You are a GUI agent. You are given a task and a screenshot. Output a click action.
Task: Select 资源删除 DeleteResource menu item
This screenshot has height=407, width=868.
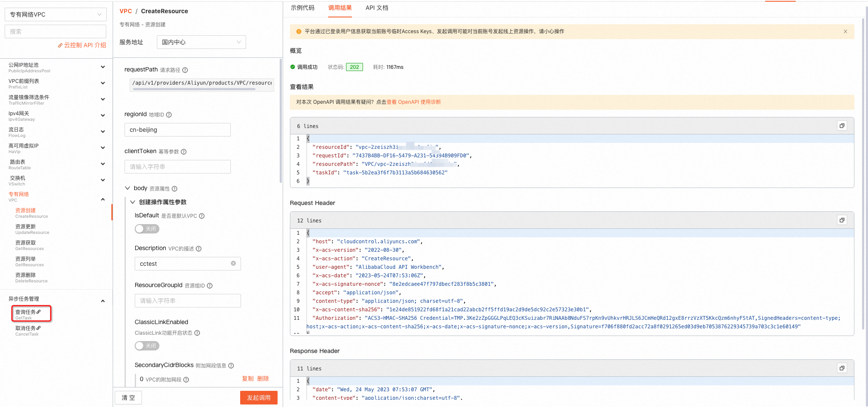31,277
